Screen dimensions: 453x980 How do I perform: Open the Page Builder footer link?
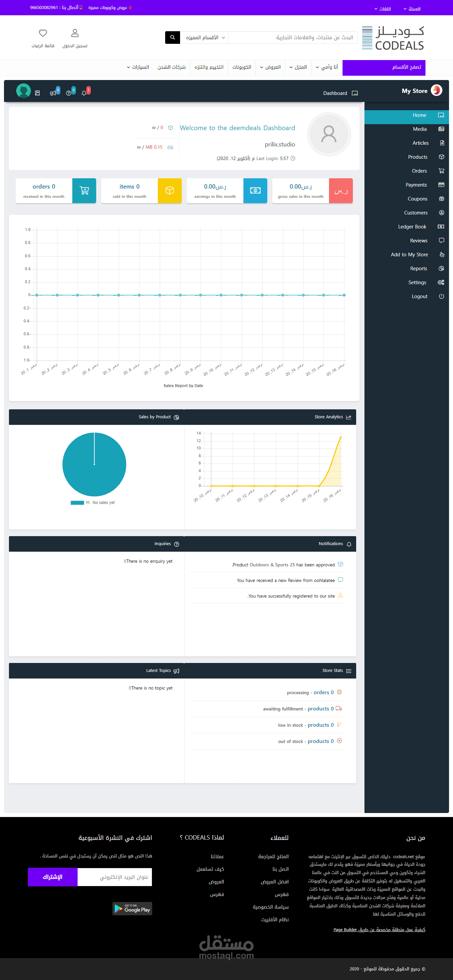(x=379, y=930)
